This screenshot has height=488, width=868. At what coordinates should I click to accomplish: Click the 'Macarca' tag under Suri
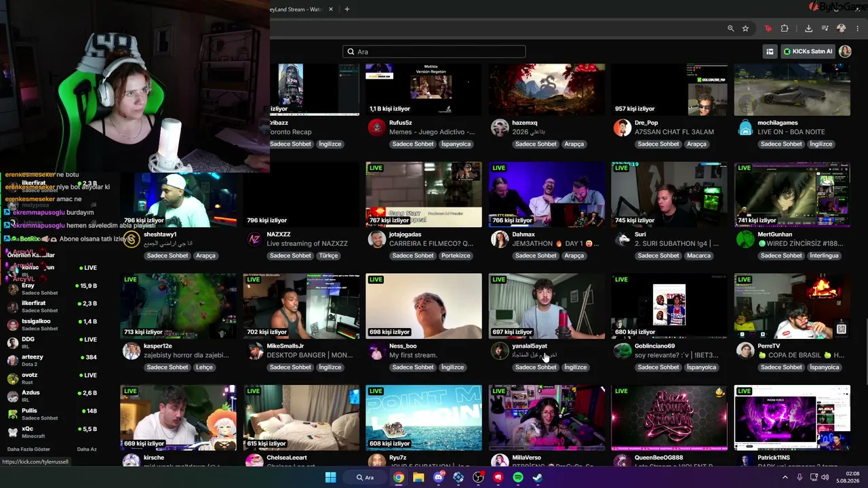(x=698, y=256)
